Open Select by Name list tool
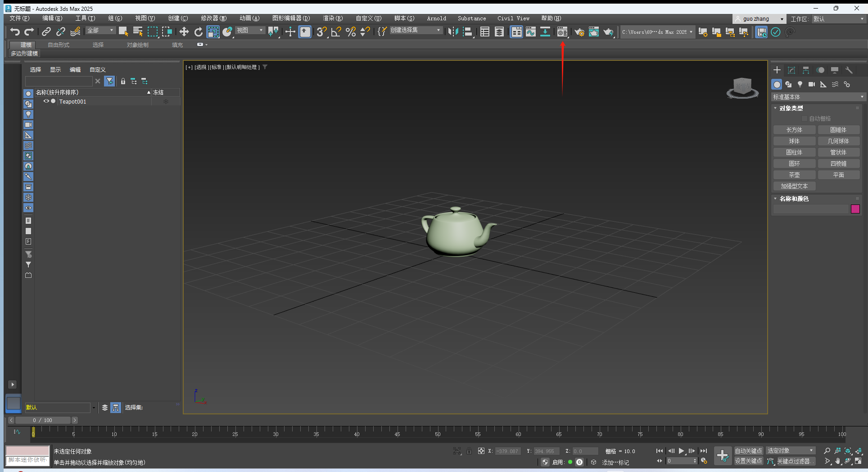Image resolution: width=868 pixels, height=472 pixels. 138,32
